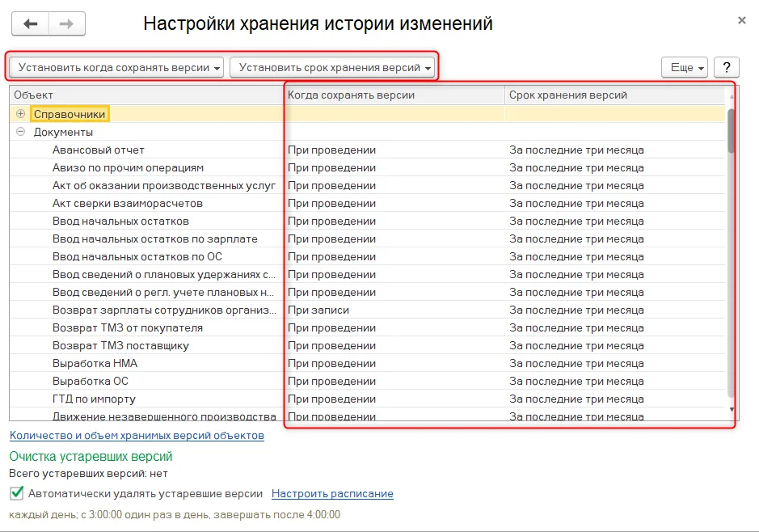
Task: Click retention period cell for Выработка ОС
Action: pyautogui.click(x=615, y=381)
